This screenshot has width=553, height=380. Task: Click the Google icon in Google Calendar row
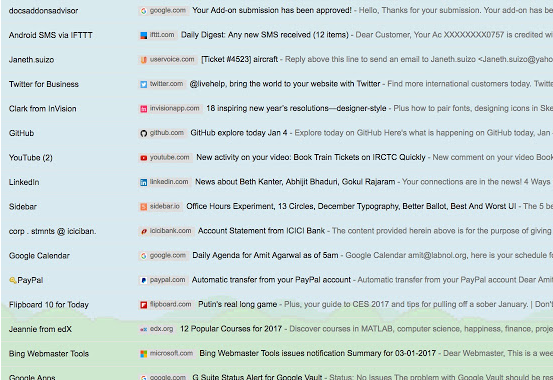point(144,256)
